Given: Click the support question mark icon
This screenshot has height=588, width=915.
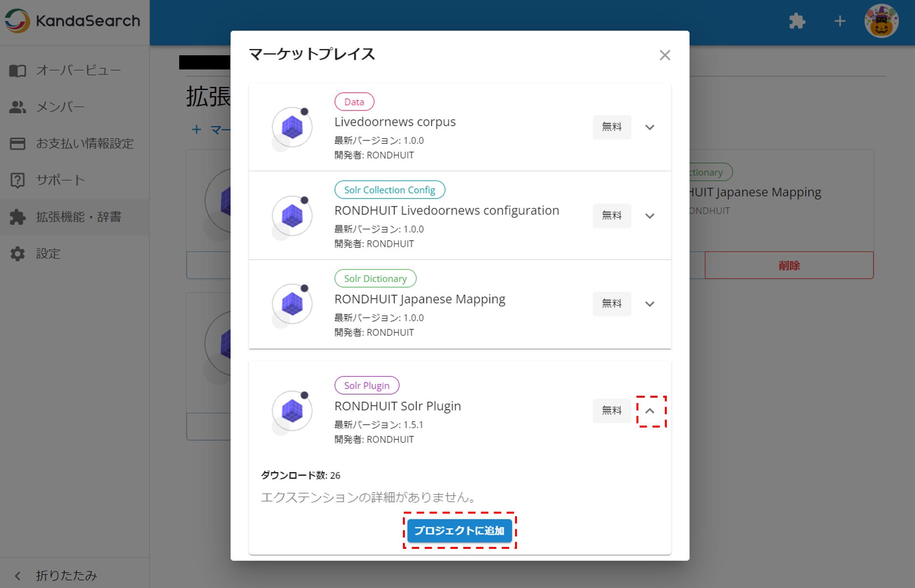Looking at the screenshot, I should 18,181.
